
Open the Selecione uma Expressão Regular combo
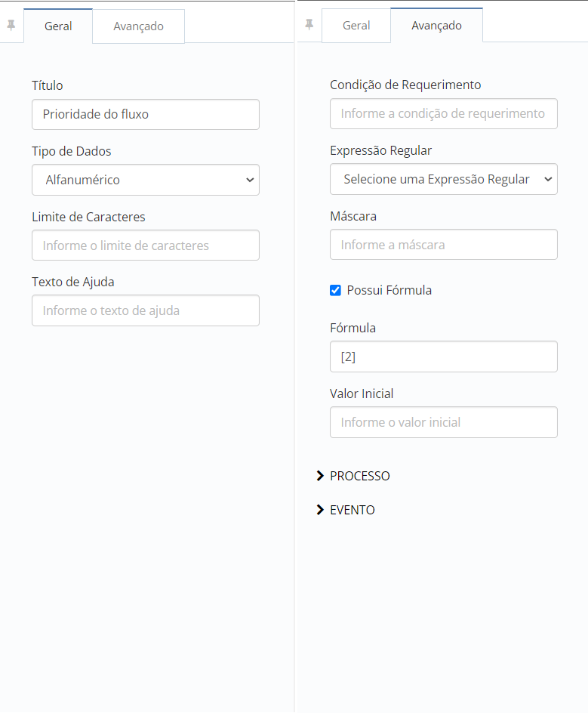pyautogui.click(x=443, y=179)
